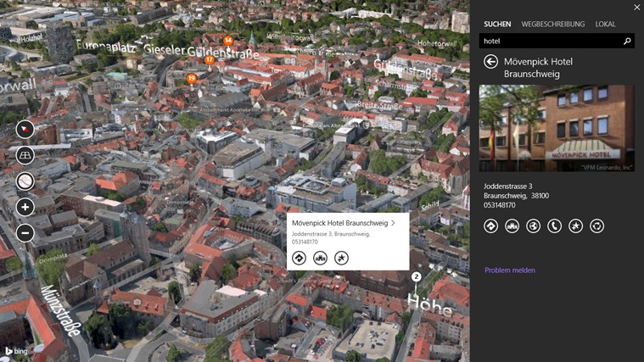The width and height of the screenshot is (644, 362).
Task: Open the Mövenpick Hotel photo thumbnail
Action: 557,128
